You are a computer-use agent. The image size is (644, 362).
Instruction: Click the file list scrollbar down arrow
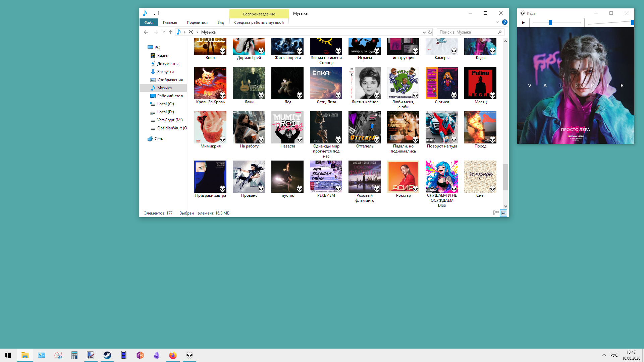tap(505, 206)
